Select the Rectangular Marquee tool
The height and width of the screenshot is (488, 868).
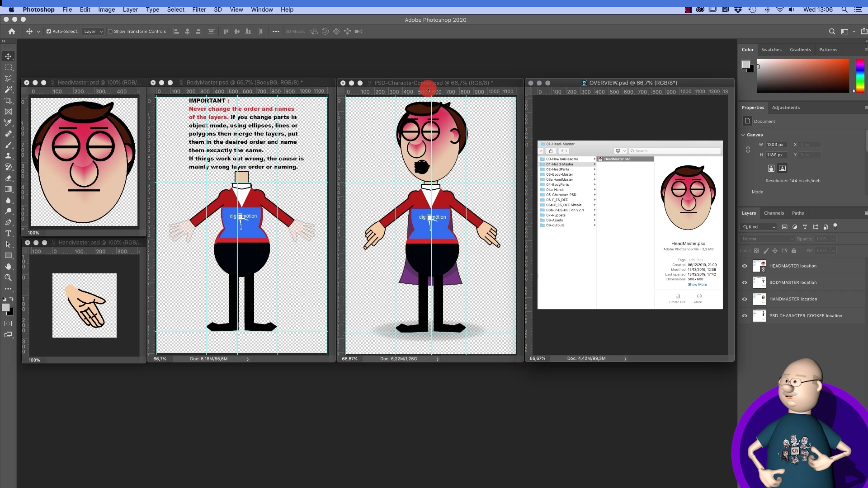(x=8, y=67)
